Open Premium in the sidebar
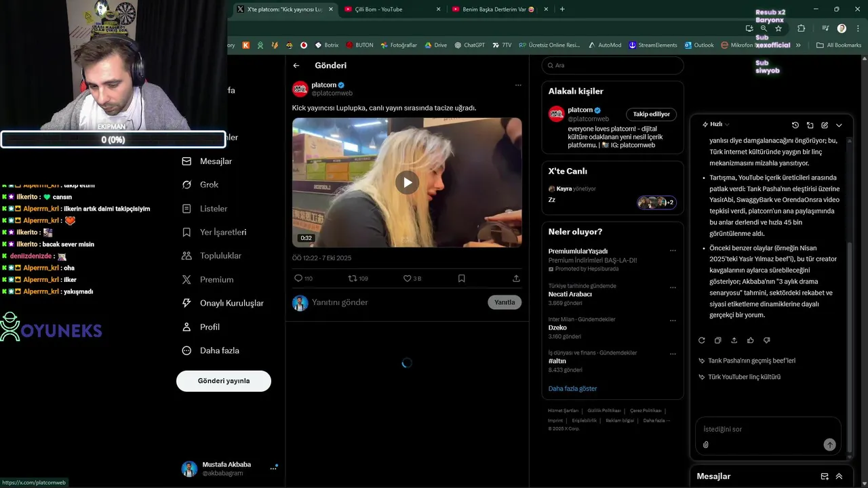Screen dimensions: 868x488 (208, 279)
